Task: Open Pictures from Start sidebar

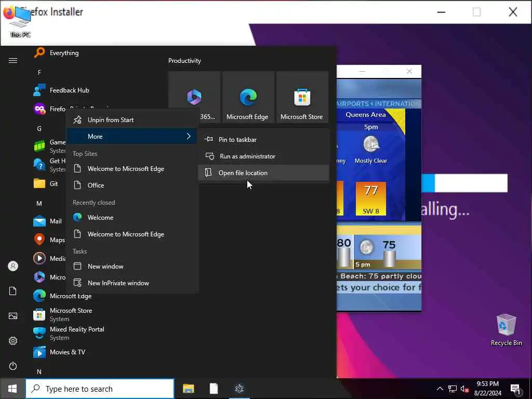Action: [13, 316]
